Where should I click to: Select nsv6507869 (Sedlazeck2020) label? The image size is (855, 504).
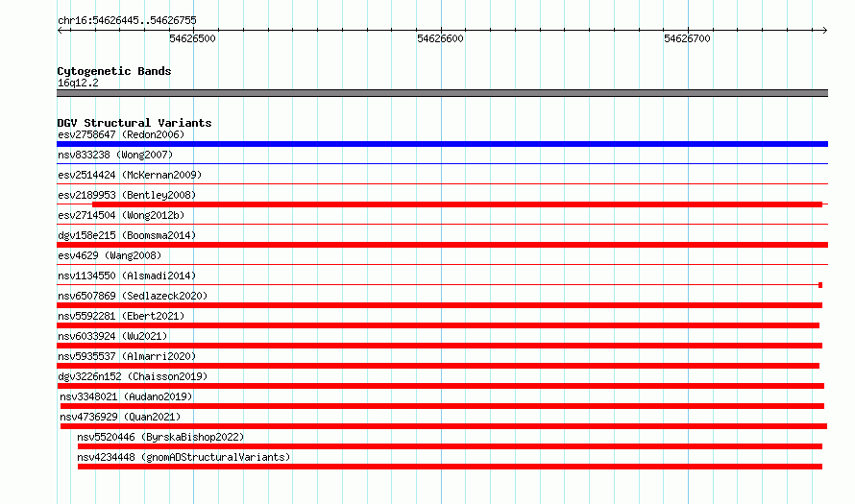133,296
